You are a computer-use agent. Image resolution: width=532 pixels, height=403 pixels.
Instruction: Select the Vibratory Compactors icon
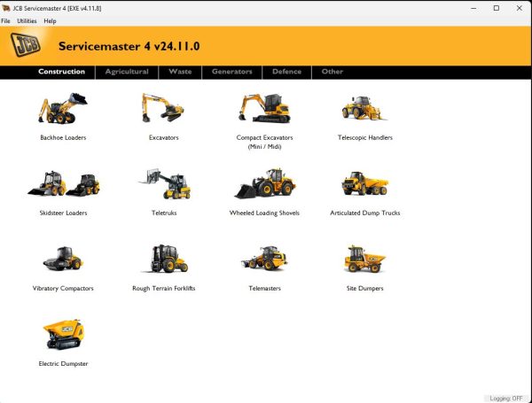click(63, 259)
